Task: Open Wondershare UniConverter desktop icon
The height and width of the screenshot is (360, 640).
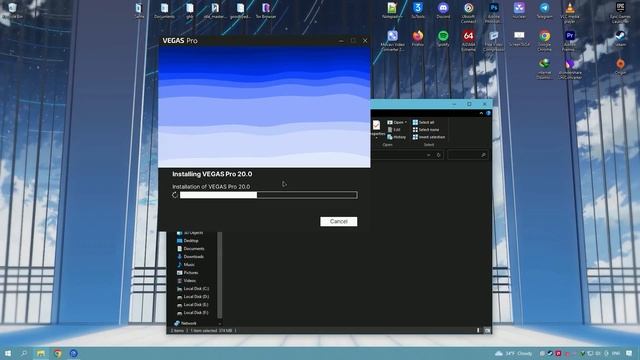Action: click(569, 68)
